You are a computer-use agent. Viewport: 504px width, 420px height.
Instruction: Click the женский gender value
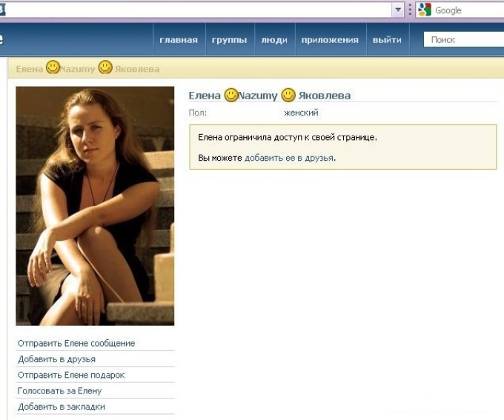[x=301, y=113]
